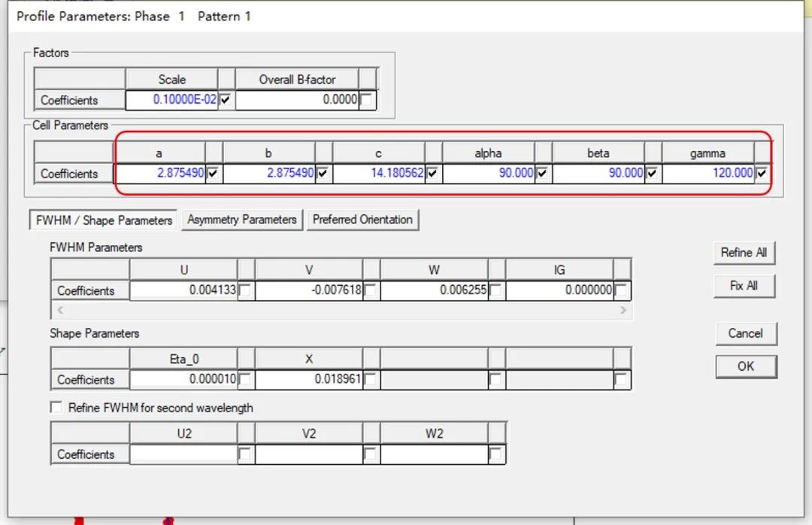Select FWHM / Shape Parameters tab
Screen dimensions: 812x525
[x=104, y=220]
